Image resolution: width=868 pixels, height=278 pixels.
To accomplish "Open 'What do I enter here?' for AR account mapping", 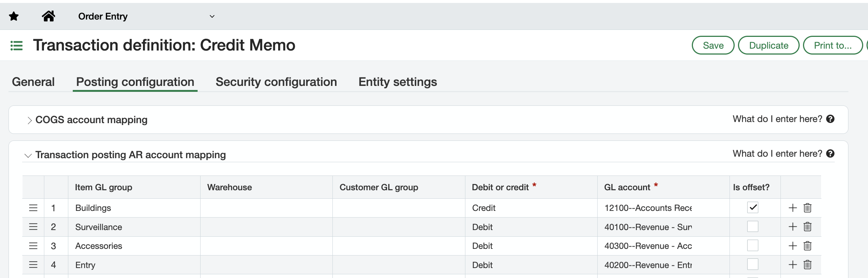I will point(778,154).
